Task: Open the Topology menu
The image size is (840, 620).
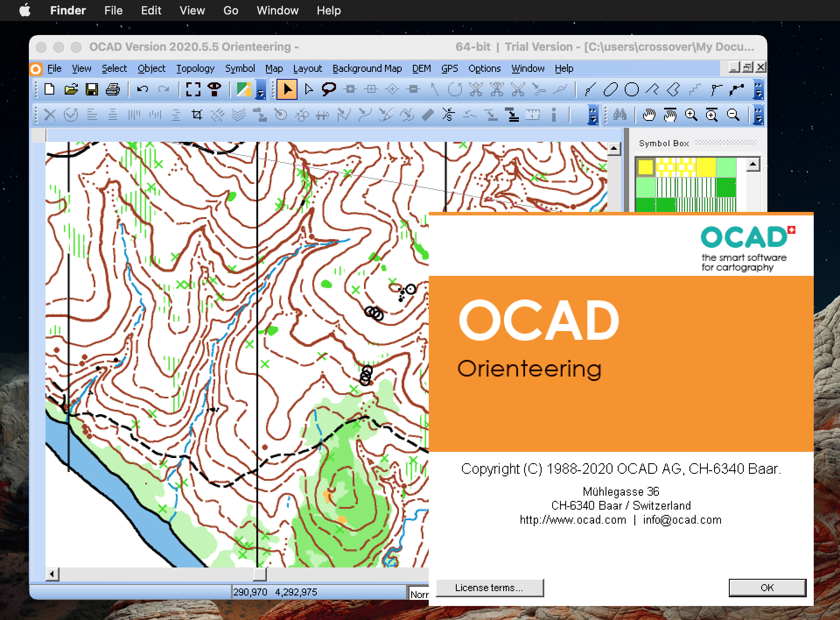Action: [195, 68]
